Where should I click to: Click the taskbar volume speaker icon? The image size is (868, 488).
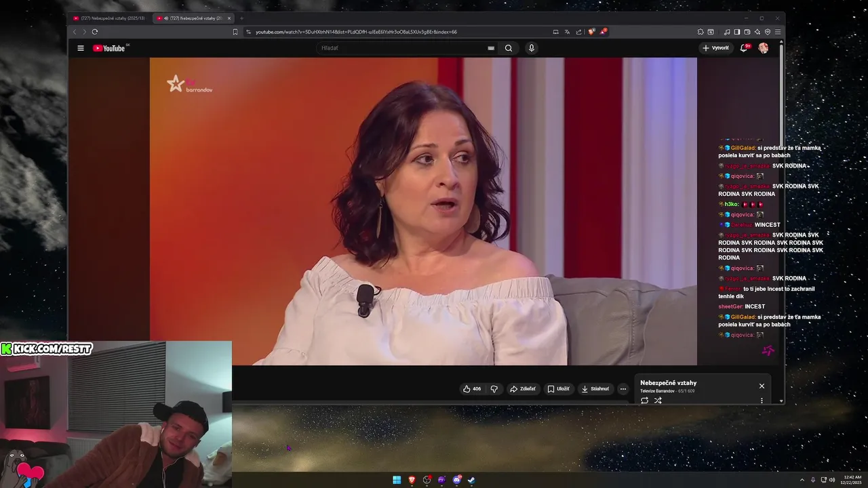[x=833, y=480]
